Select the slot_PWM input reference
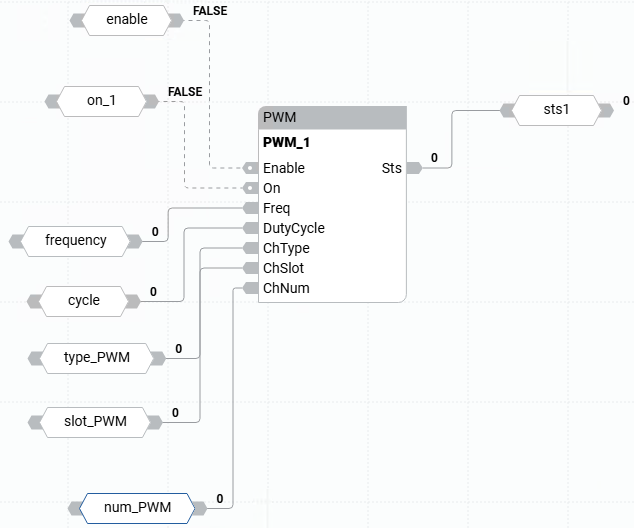 [95, 421]
